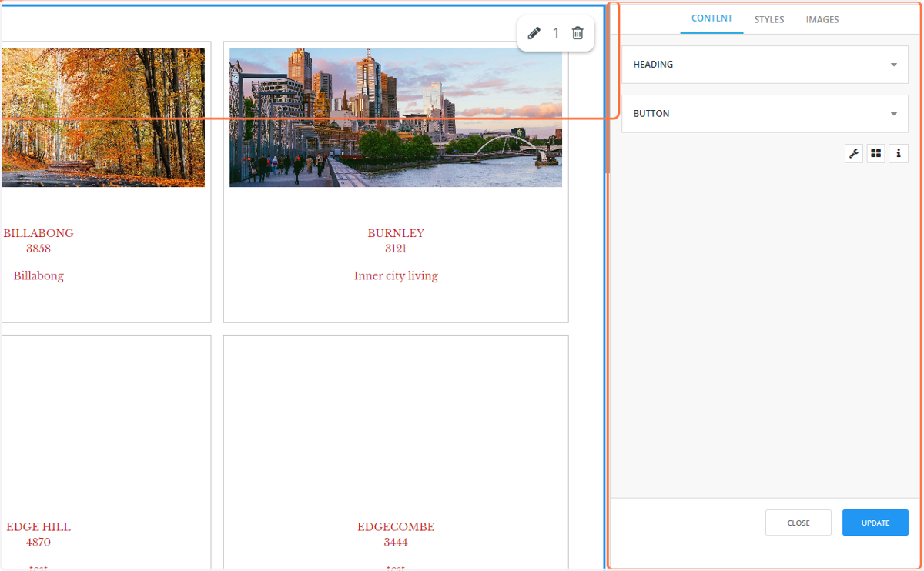Click the 'Inner city living' text
This screenshot has width=924, height=571.
pos(396,276)
